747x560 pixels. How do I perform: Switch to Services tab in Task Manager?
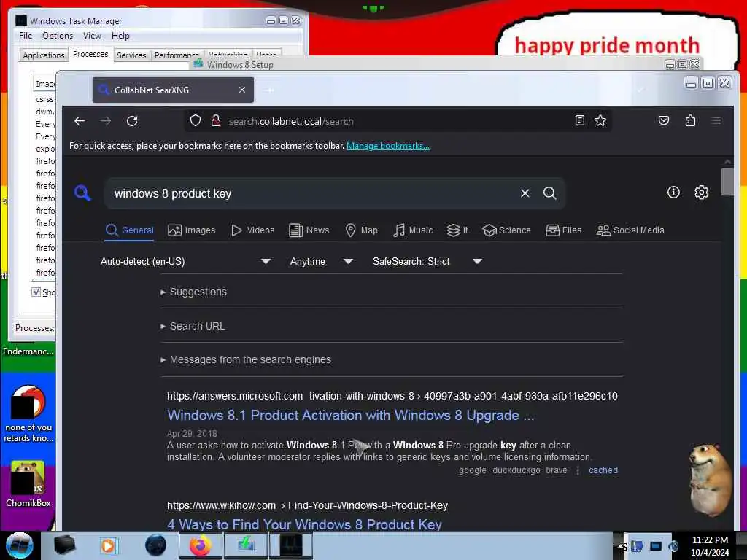tap(131, 55)
